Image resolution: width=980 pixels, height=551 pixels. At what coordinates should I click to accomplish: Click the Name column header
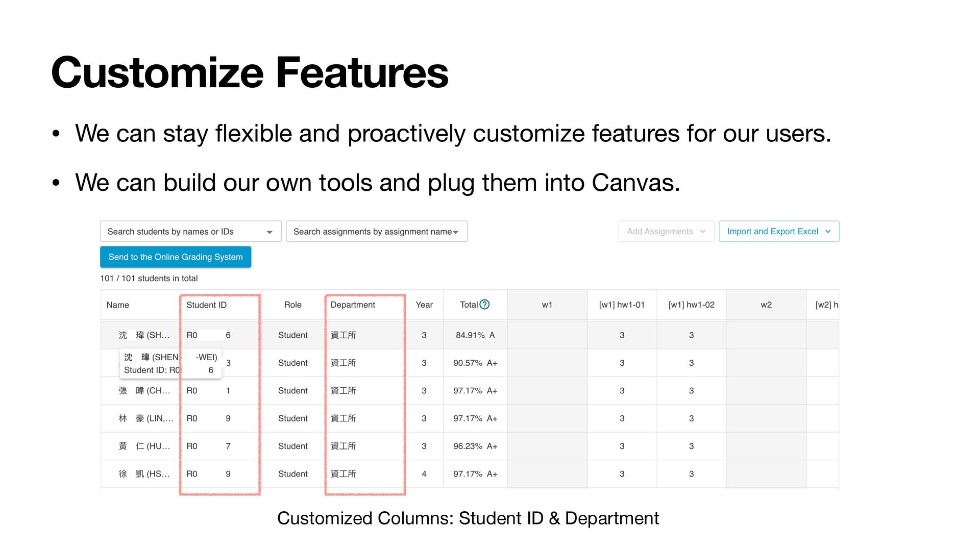coord(118,305)
